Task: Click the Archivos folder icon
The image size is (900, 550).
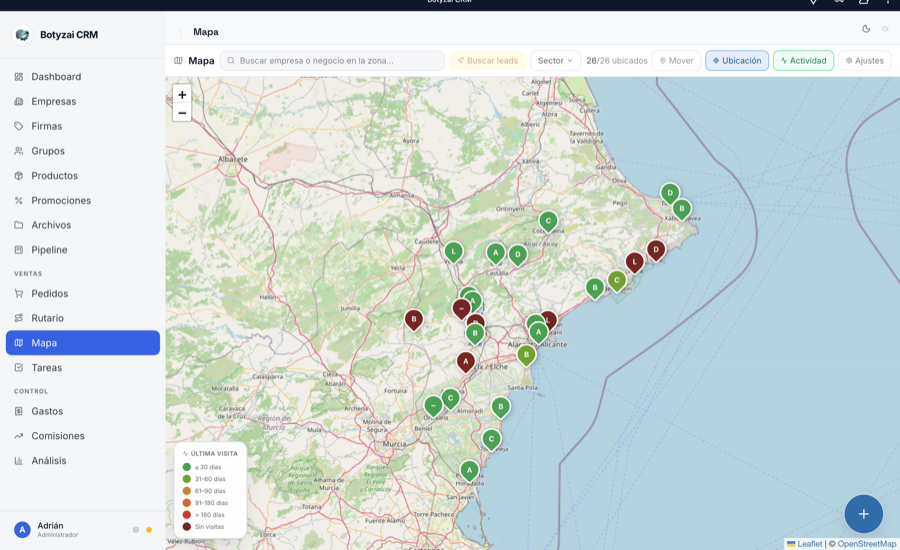Action: coord(19,225)
